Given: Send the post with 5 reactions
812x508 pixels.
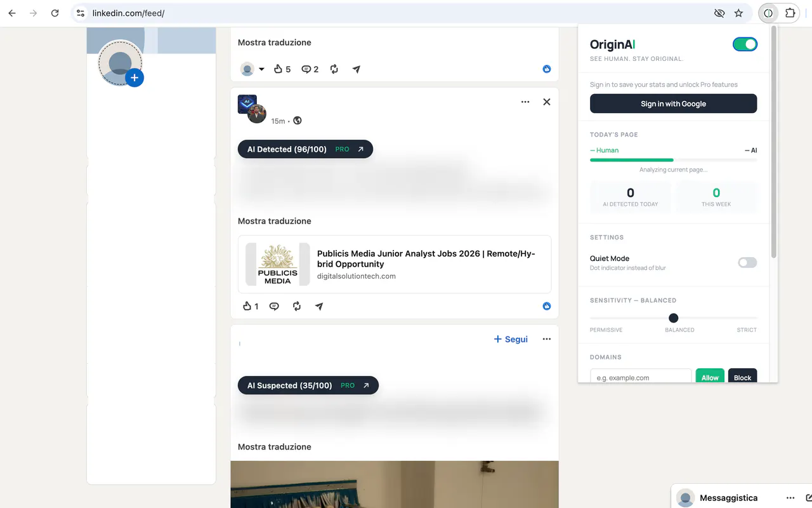Looking at the screenshot, I should point(357,69).
